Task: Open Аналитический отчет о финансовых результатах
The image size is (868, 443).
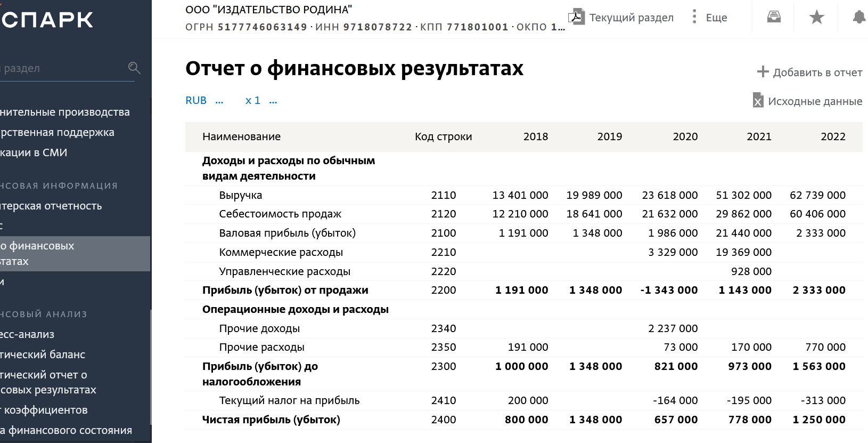Action: tap(48, 382)
